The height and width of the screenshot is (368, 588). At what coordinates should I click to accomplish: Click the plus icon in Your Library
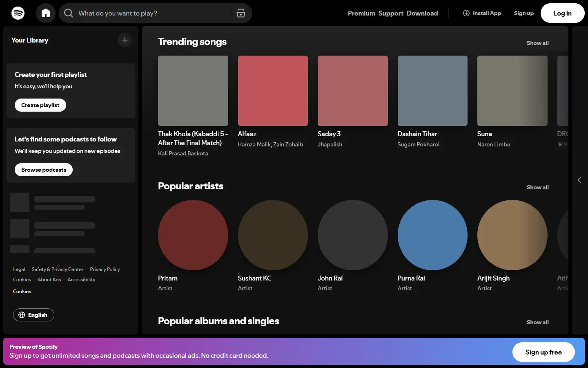pos(125,40)
